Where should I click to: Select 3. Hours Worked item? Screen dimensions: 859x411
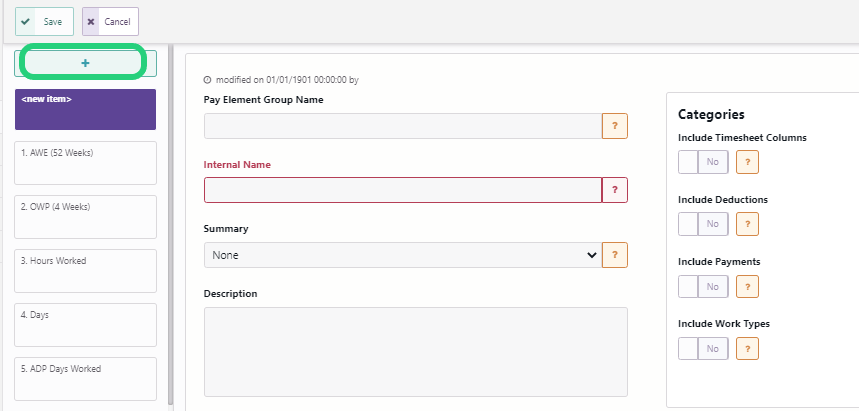coord(85,271)
